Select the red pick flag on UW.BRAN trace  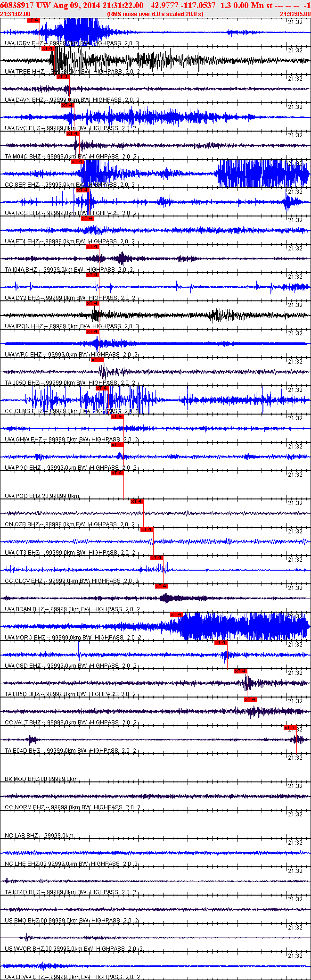pos(161,586)
